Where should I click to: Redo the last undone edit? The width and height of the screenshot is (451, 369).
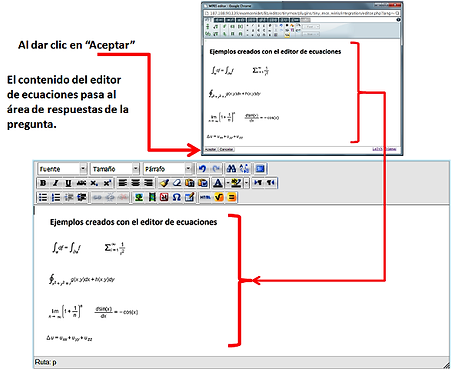pyautogui.click(x=216, y=169)
